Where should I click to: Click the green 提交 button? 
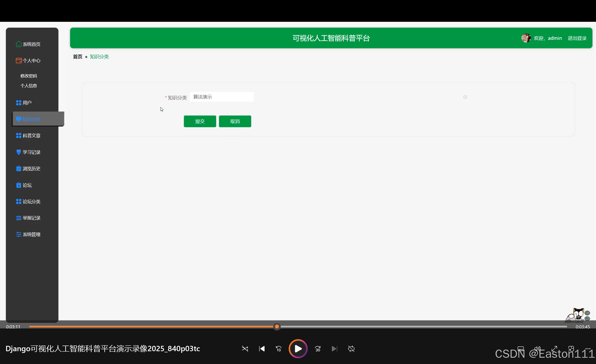point(200,121)
